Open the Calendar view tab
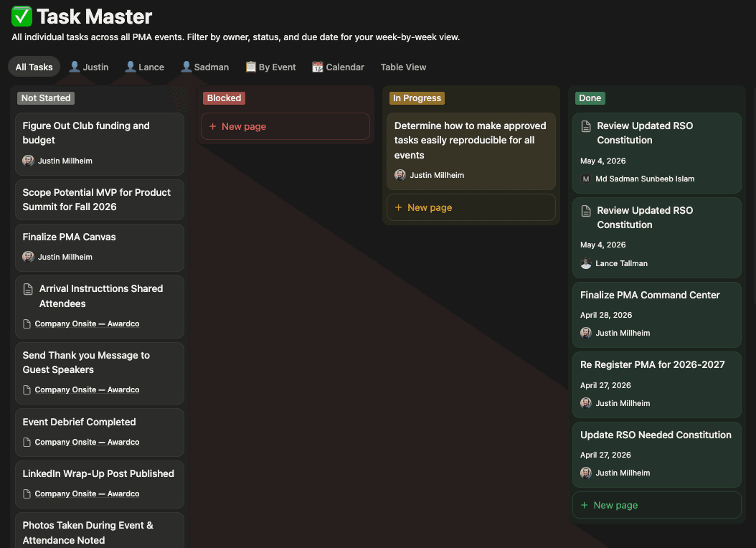 [x=338, y=67]
